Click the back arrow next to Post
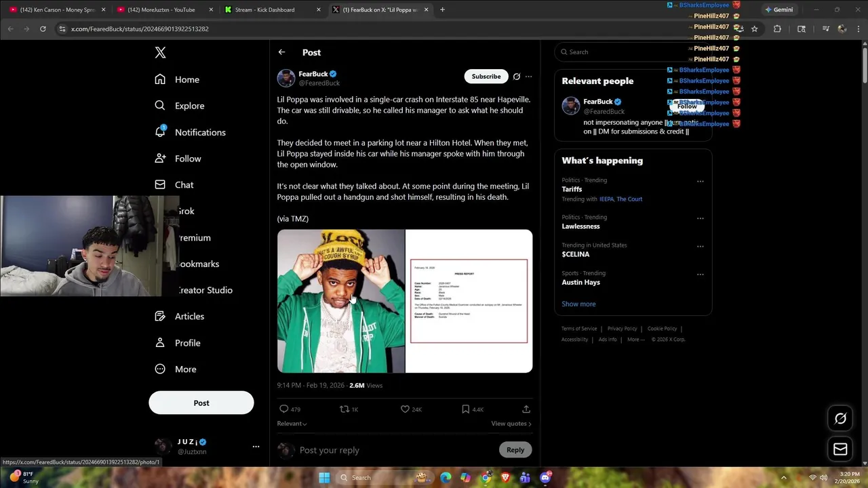This screenshot has height=488, width=868. point(281,52)
